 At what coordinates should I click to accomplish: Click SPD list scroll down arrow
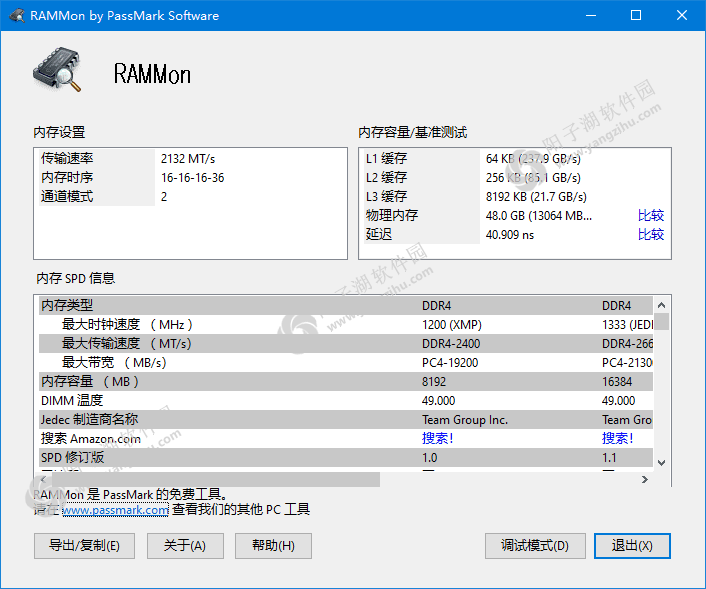point(661,462)
